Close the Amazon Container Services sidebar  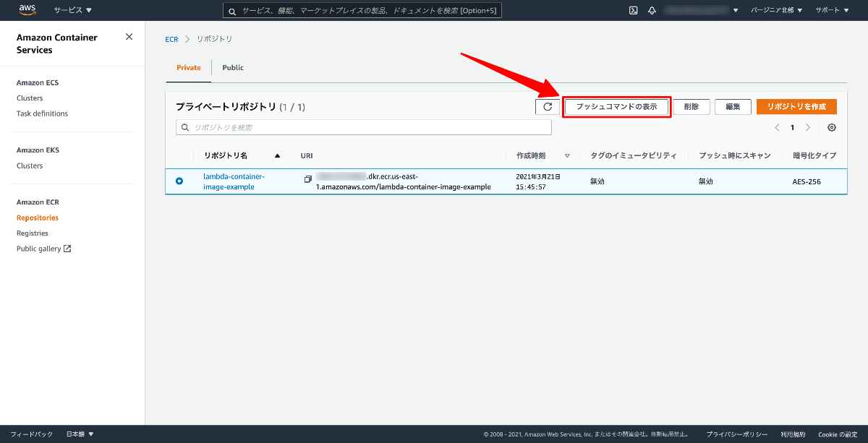click(129, 37)
